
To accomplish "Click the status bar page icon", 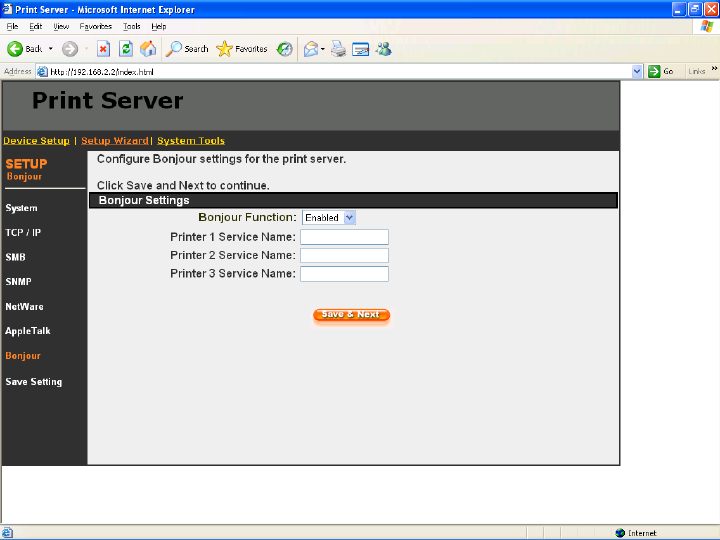I will coord(7,533).
